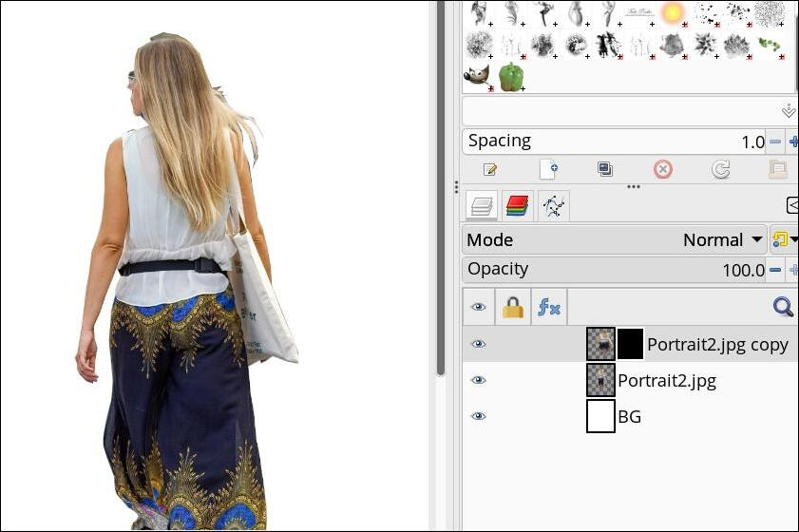Delete the selected brush
799x532 pixels.
coord(663,170)
